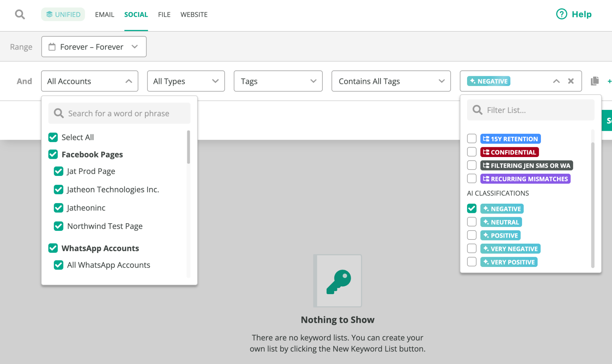
Task: Click the POSITIVE AI classification tag
Action: (501, 235)
